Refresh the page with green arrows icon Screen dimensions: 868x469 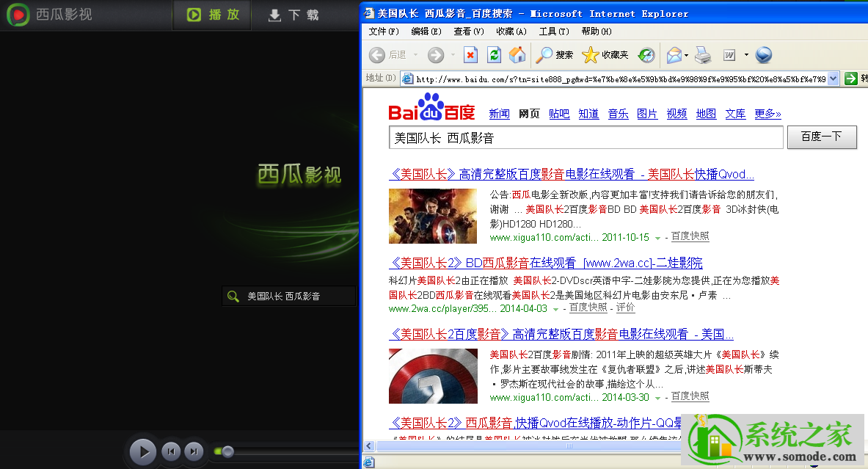[x=494, y=55]
